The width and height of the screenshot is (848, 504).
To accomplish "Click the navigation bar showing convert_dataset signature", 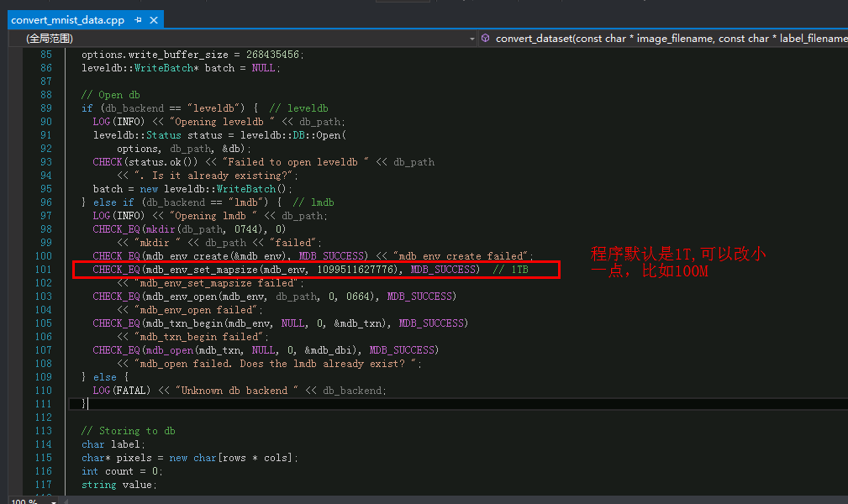I will [x=664, y=38].
